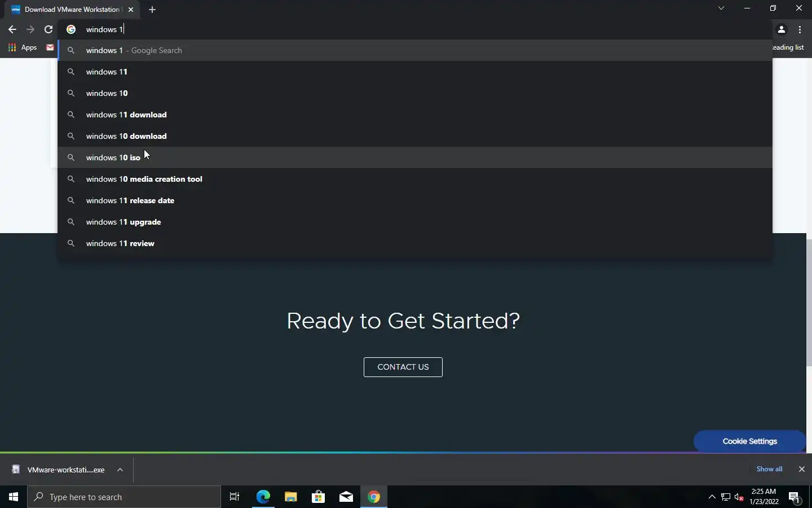812x508 pixels.
Task: Click the muted volume icon in the tray
Action: 739,497
